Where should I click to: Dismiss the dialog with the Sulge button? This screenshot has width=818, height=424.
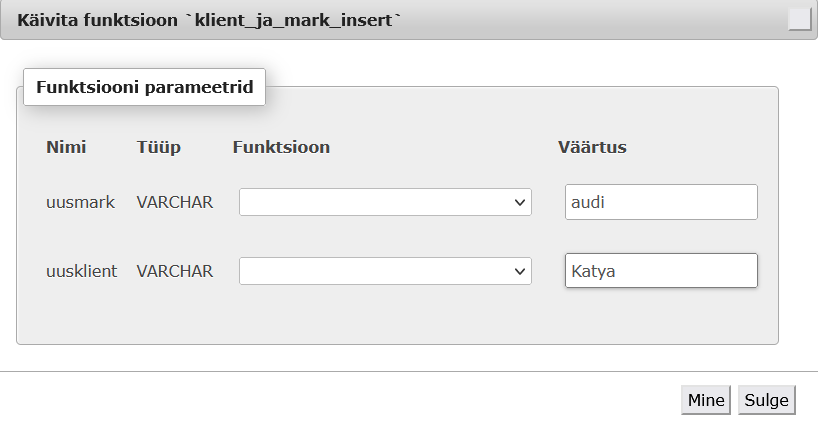(x=766, y=400)
